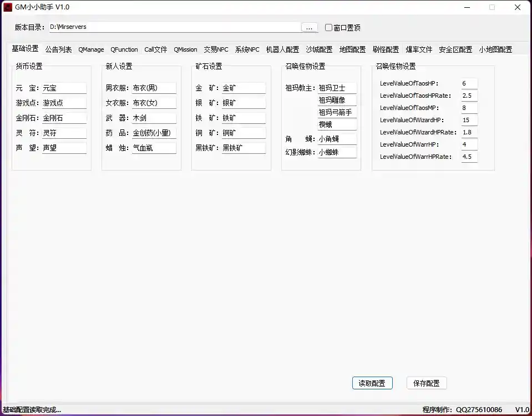Screen dimensions: 532x416
Task: Focus the LevelValueOfWarrHP value field
Action: coord(469,144)
